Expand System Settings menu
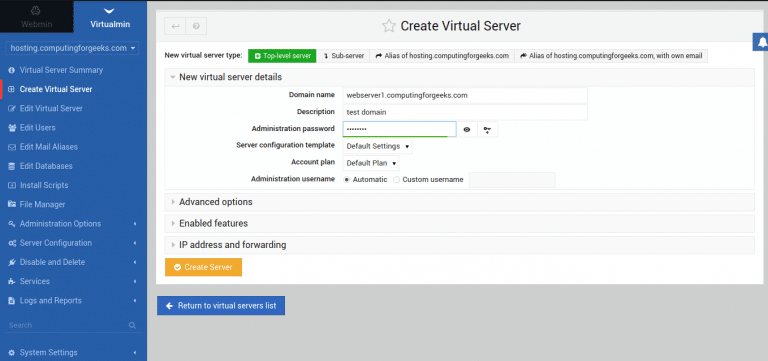Image resolution: width=768 pixels, height=361 pixels. coord(72,353)
